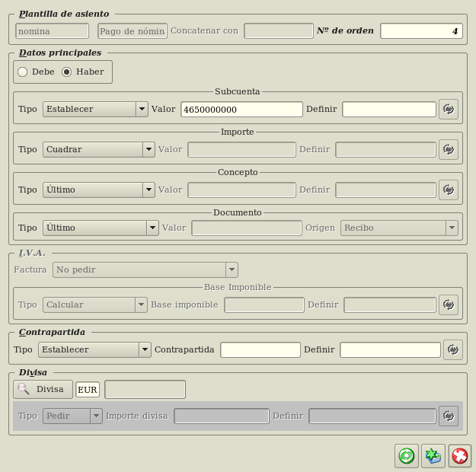Open the Origen dropdown showing Recibo
Viewport: 476px width, 472px height.
pos(399,228)
